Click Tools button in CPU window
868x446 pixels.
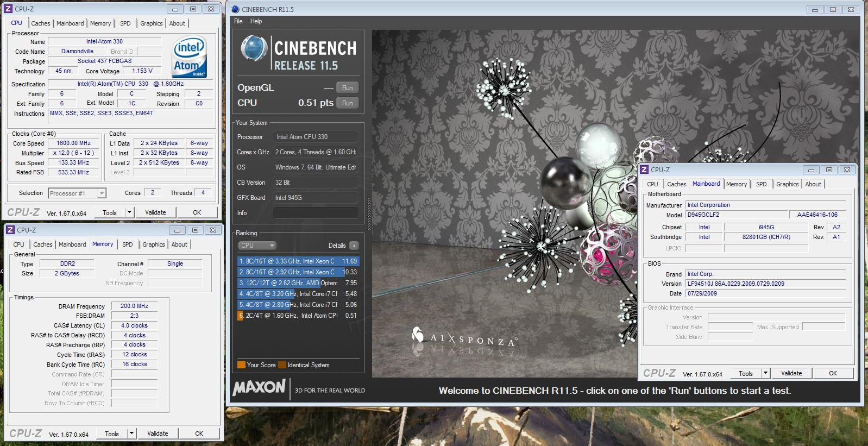tap(110, 212)
